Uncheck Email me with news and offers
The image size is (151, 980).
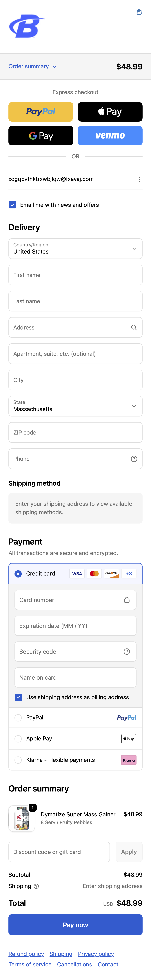pyautogui.click(x=12, y=205)
